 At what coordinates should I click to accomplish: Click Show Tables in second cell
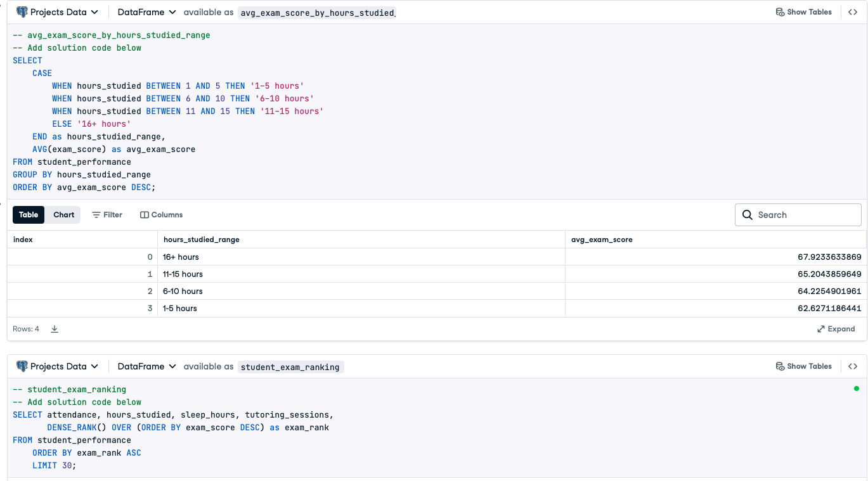[804, 366]
